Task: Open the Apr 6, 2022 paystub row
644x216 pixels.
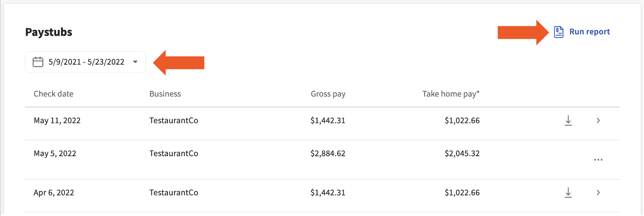Action: point(54,192)
